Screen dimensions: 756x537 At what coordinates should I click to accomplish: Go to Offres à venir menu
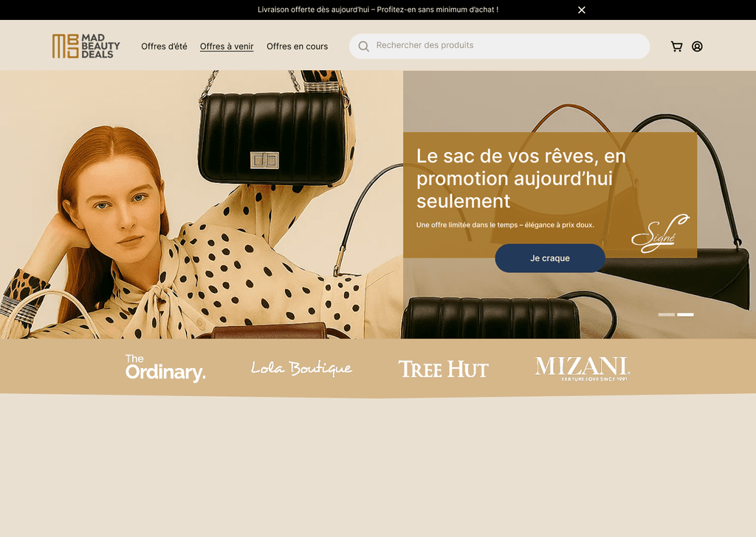click(227, 46)
